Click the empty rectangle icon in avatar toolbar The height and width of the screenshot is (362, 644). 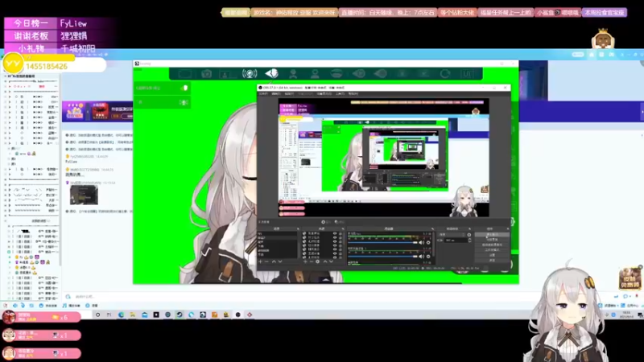click(x=184, y=73)
